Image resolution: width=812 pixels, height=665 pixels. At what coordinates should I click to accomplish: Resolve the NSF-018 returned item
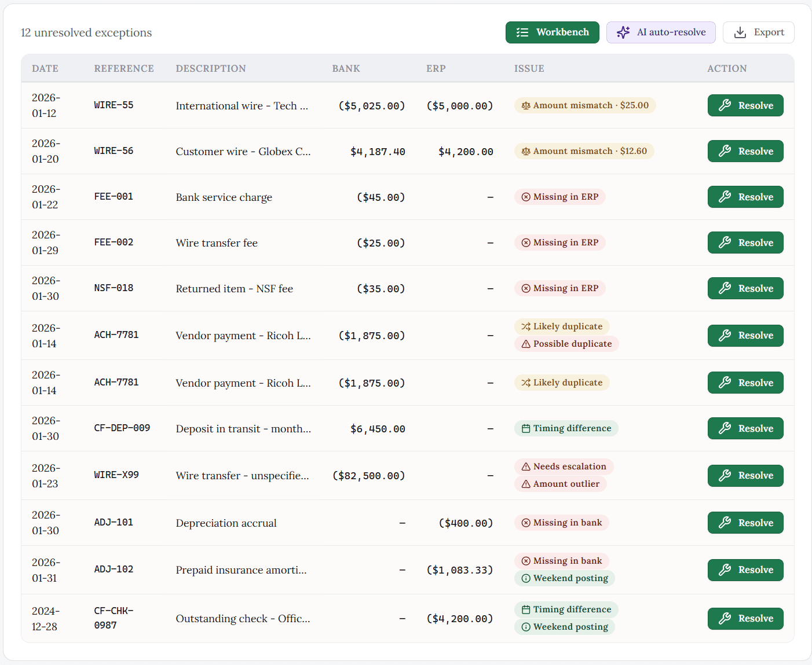[x=745, y=288]
